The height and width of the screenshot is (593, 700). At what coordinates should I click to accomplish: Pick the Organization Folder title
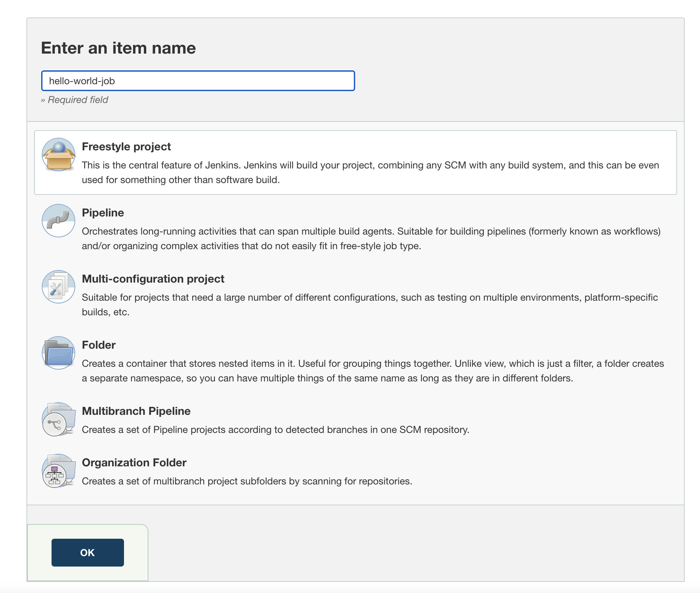[134, 462]
